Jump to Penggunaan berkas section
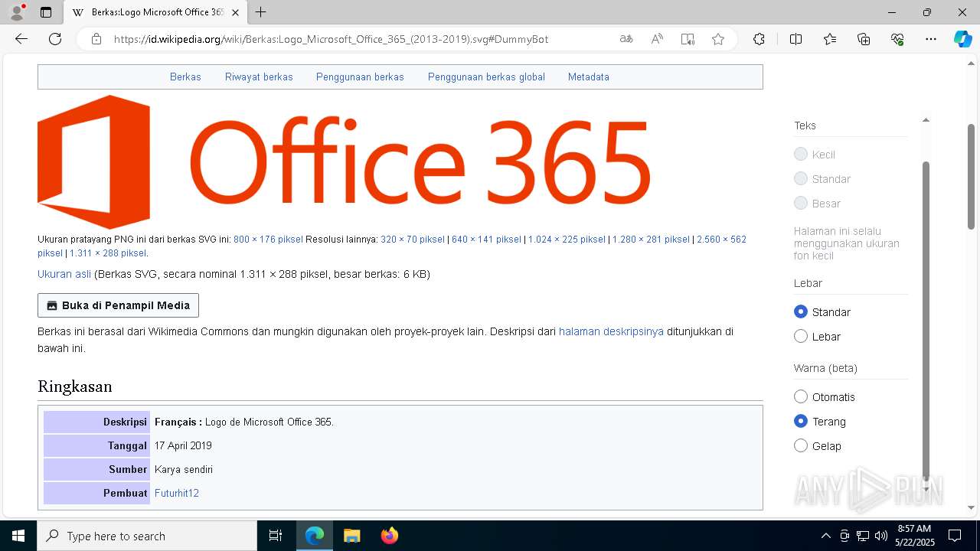980x551 pixels. point(360,77)
